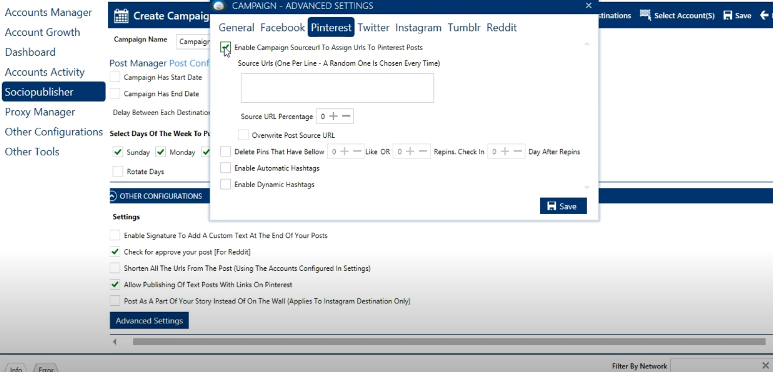Check Campaign Has End Date
This screenshot has width=773, height=372.
[x=115, y=93]
